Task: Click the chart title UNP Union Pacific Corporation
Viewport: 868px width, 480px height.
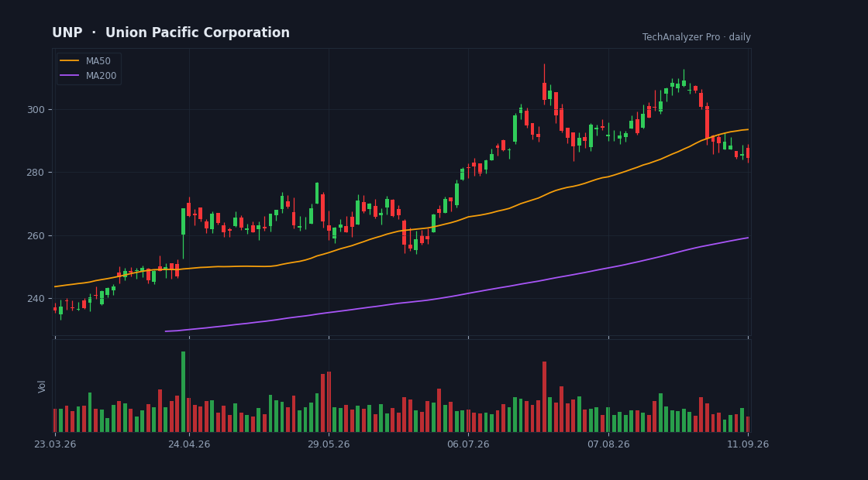Action: coord(170,33)
